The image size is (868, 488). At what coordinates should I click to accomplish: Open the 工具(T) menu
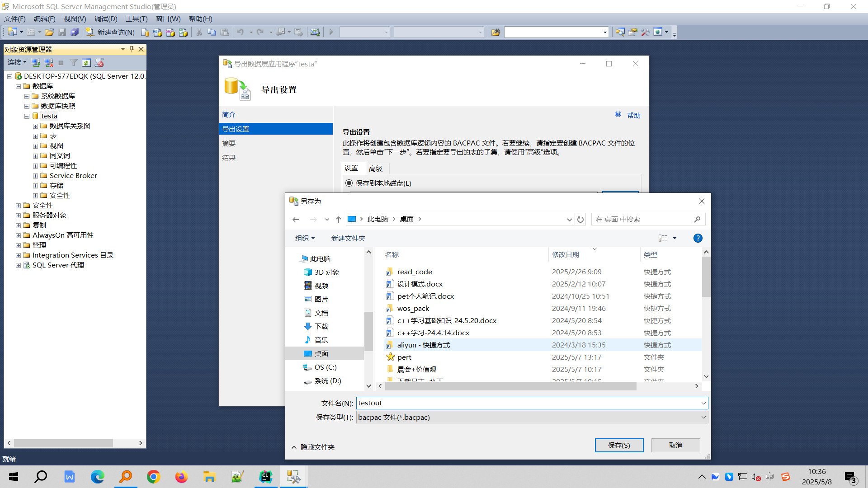coord(136,19)
